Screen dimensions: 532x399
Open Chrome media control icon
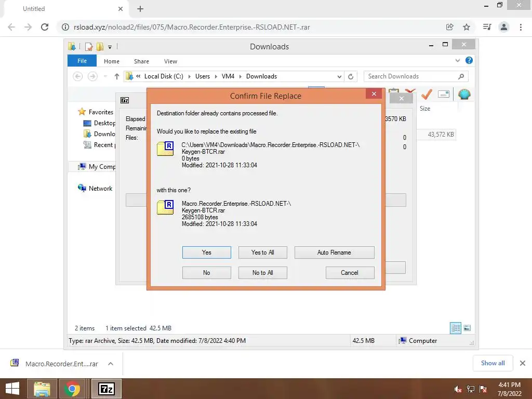pyautogui.click(x=487, y=27)
